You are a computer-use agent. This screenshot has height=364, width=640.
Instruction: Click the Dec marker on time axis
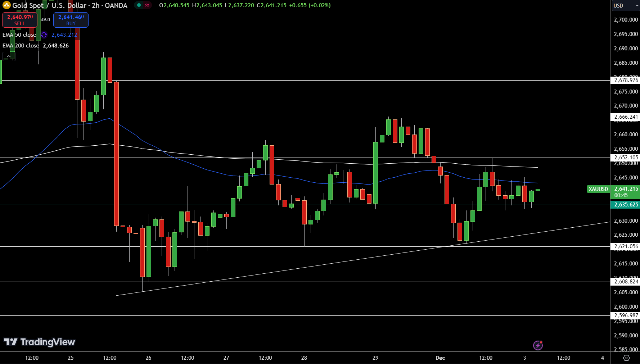click(x=440, y=358)
